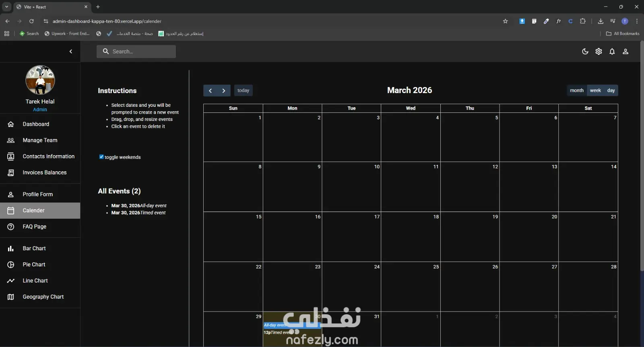Open notifications bell icon
This screenshot has height=347, width=644.
(x=612, y=52)
